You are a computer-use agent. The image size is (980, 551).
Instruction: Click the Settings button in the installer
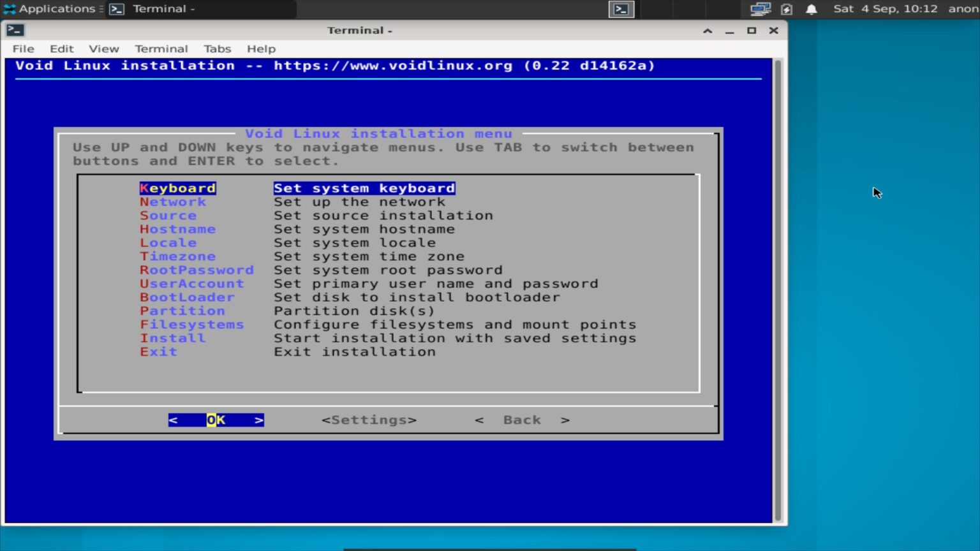[369, 420]
